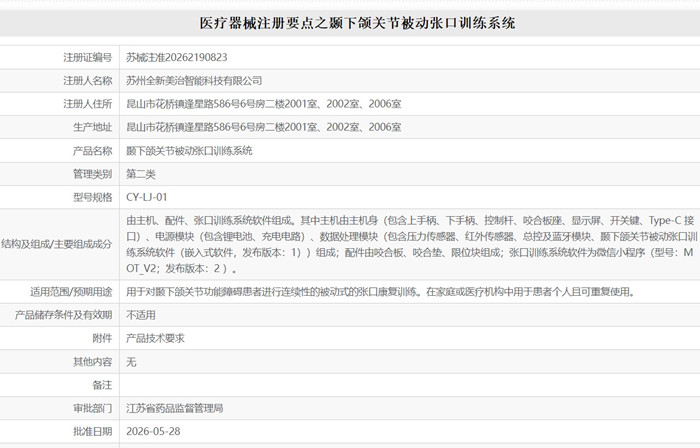Click the page title 医疗器械注册要点之颞下颌关节被动张口训练系统

pos(357,23)
